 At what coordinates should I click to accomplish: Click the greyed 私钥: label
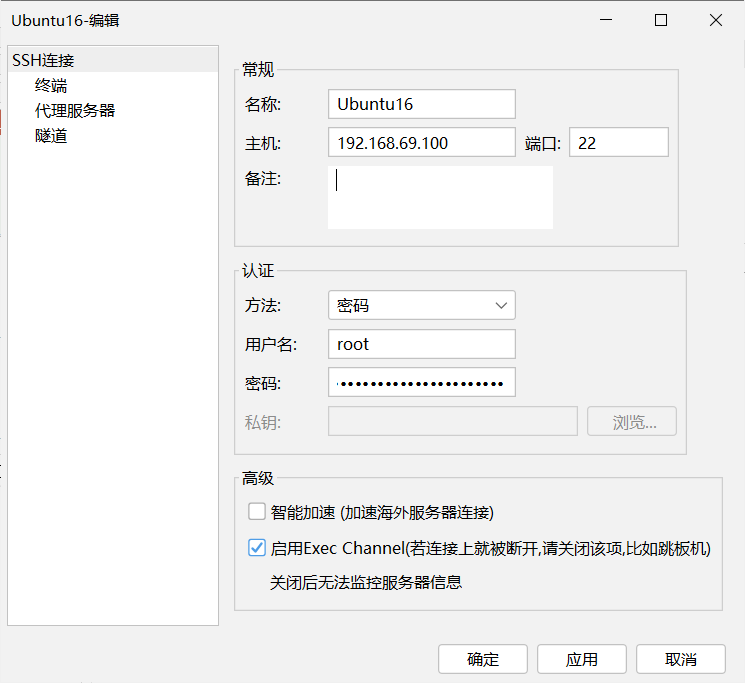[x=263, y=422]
